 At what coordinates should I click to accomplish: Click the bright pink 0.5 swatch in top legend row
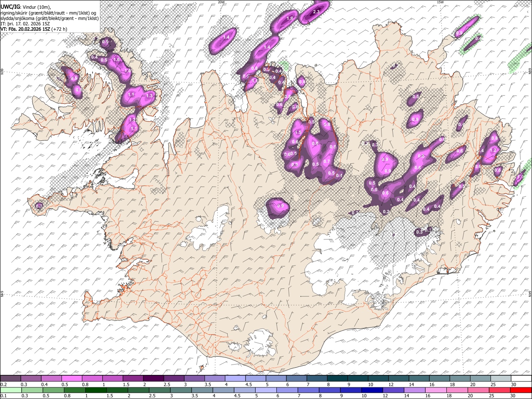pos(71,379)
